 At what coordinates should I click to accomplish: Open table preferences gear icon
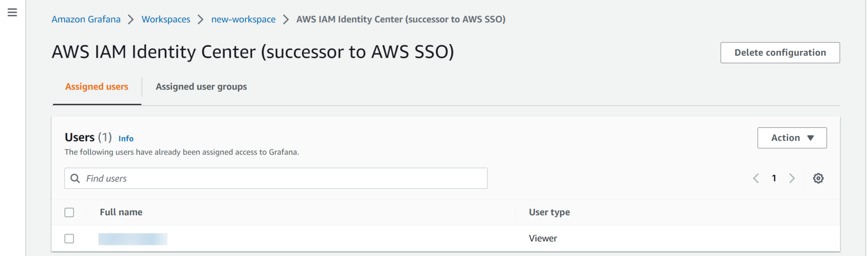tap(818, 178)
